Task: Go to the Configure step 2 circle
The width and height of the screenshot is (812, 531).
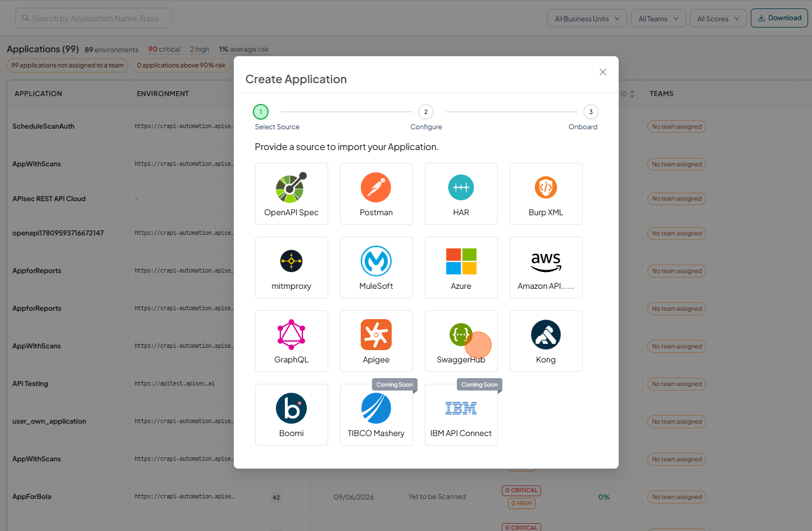Action: point(425,112)
